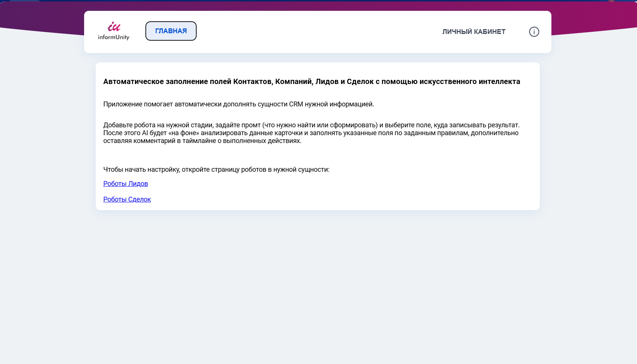Image resolution: width=637 pixels, height=364 pixels.
Task: Open the ГЛАВНАЯ tab
Action: click(171, 31)
